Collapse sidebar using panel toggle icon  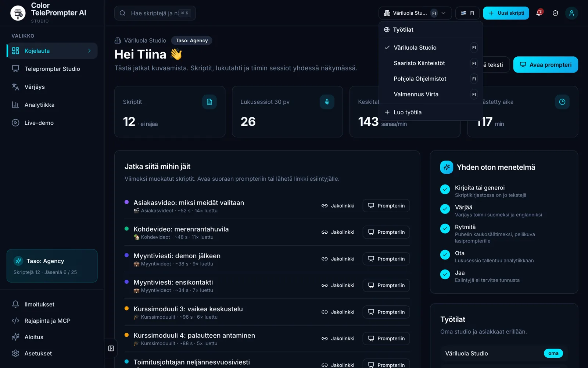tap(111, 348)
